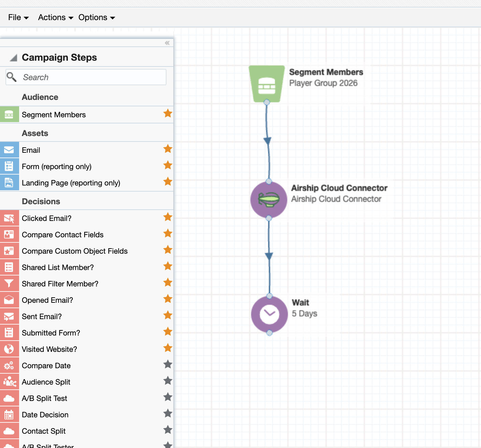Select the Email asset icon in sidebar

pos(9,150)
